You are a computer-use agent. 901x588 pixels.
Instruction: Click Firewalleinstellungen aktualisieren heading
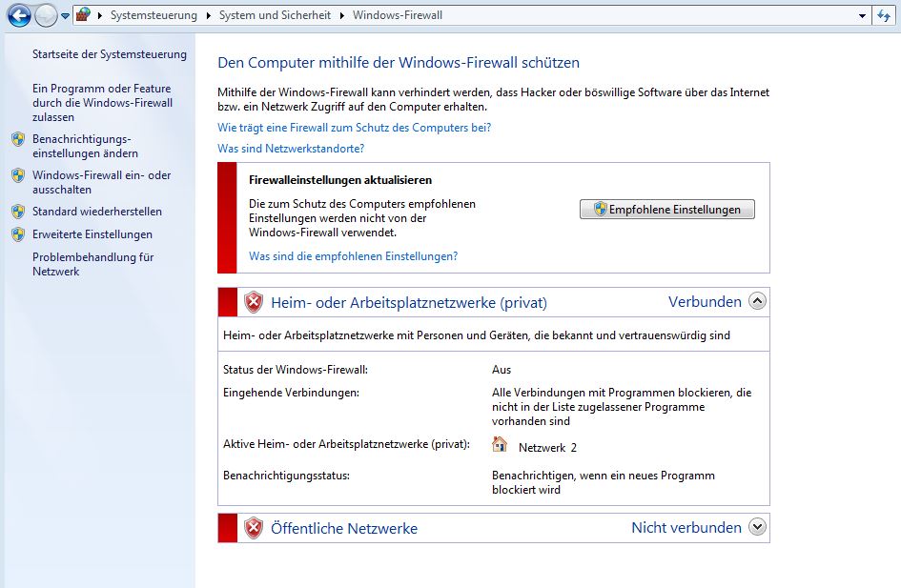[x=340, y=180]
